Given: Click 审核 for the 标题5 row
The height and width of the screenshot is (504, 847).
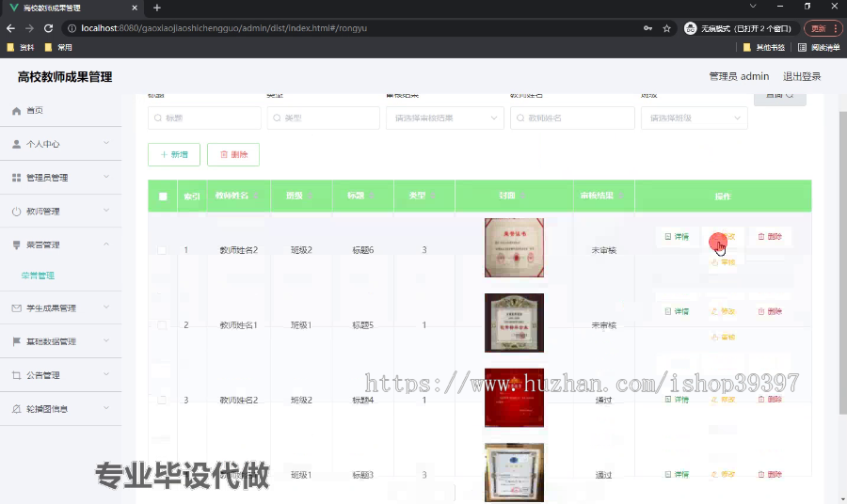Looking at the screenshot, I should (x=723, y=338).
